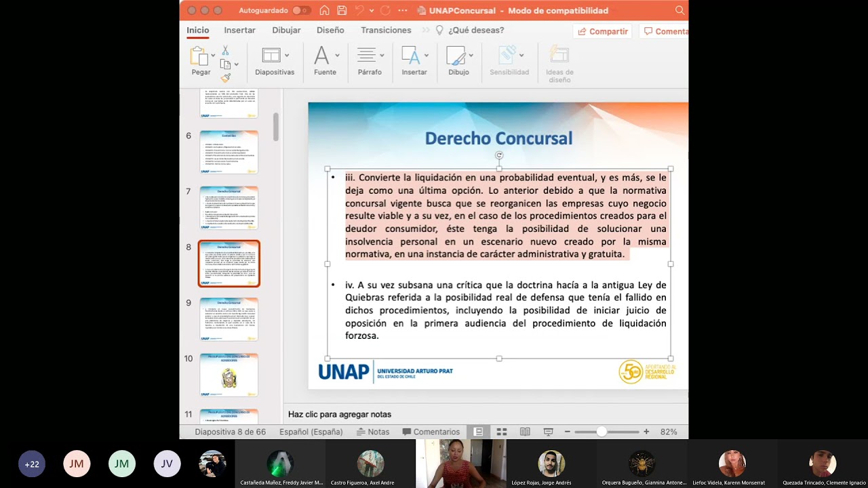868x488 pixels.
Task: Expand the Párrafo dropdown arrow
Action: (x=382, y=56)
